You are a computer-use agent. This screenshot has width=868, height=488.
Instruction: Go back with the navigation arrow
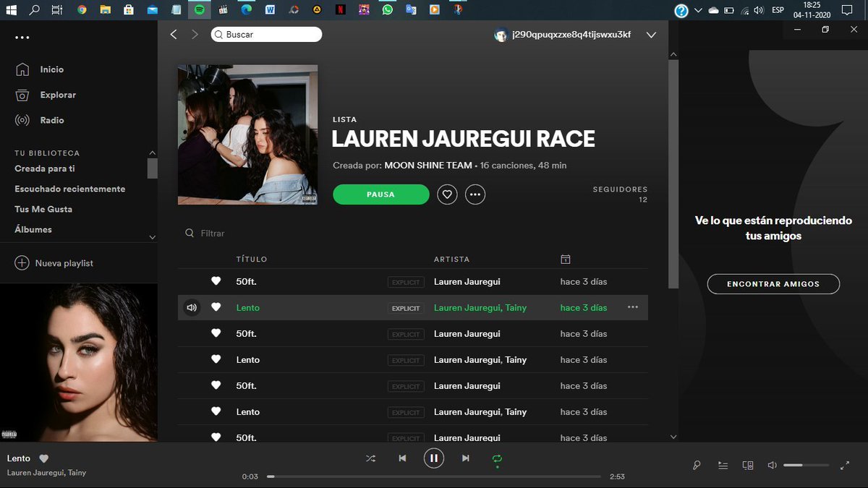point(174,35)
